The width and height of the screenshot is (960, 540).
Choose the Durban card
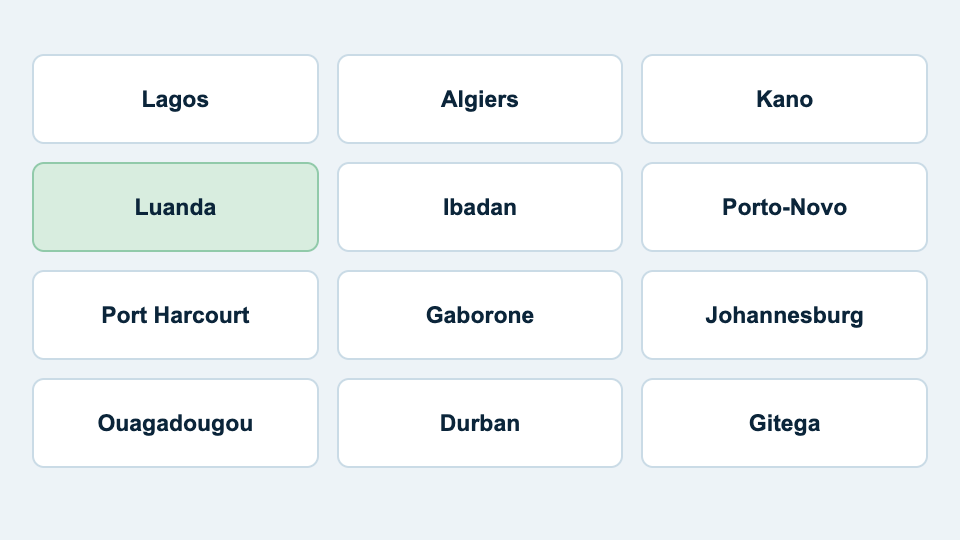[x=479, y=423]
